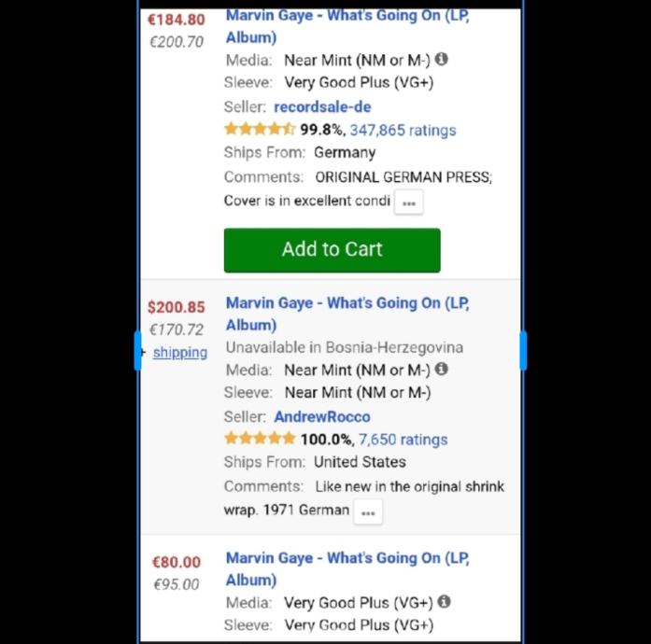The image size is (651, 644).
Task: Open seller recordsale-de's profile
Action: click(322, 107)
